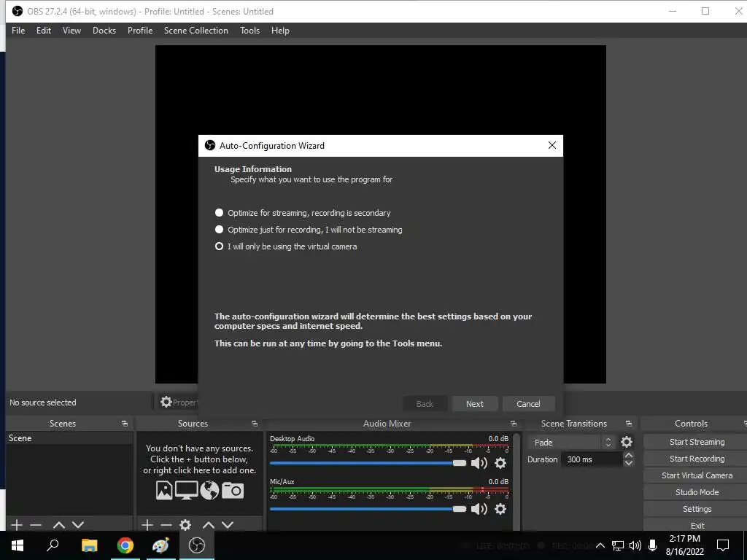Mute Mic/Aux speaker icon

click(479, 509)
